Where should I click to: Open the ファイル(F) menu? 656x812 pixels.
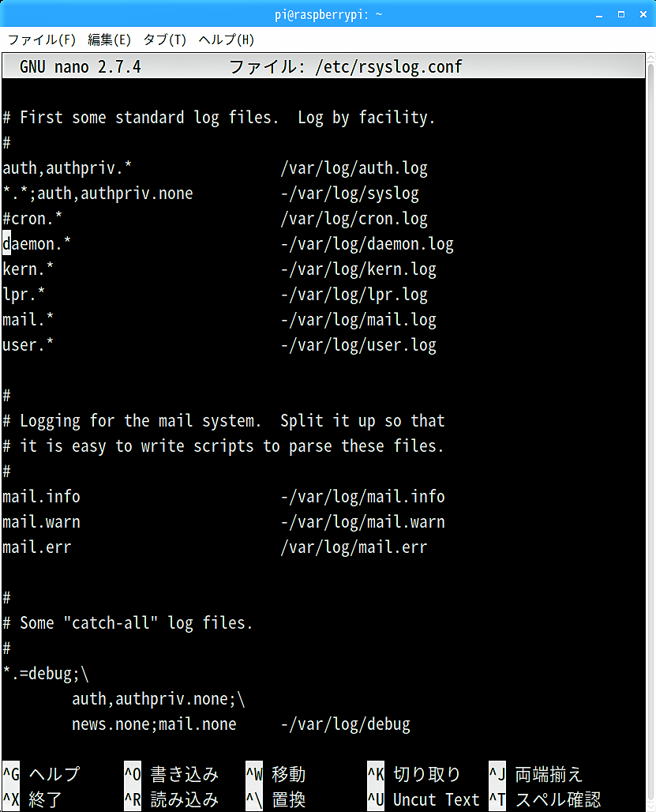tap(41, 39)
